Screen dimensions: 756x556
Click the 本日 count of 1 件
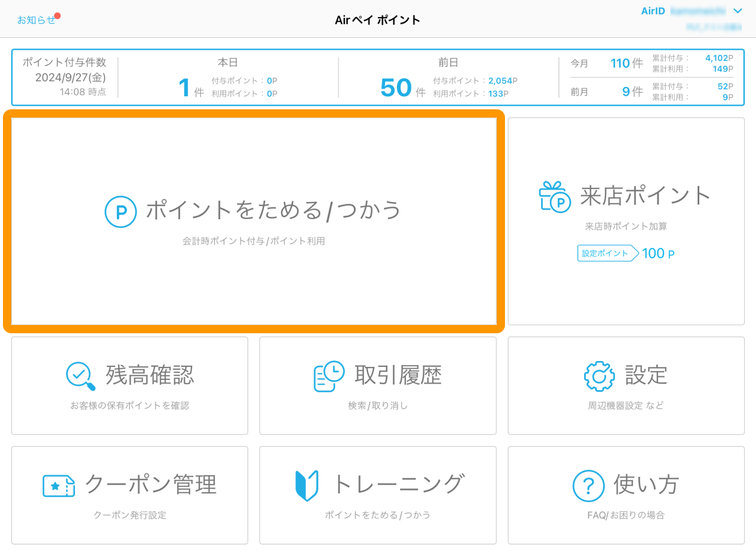(x=191, y=88)
